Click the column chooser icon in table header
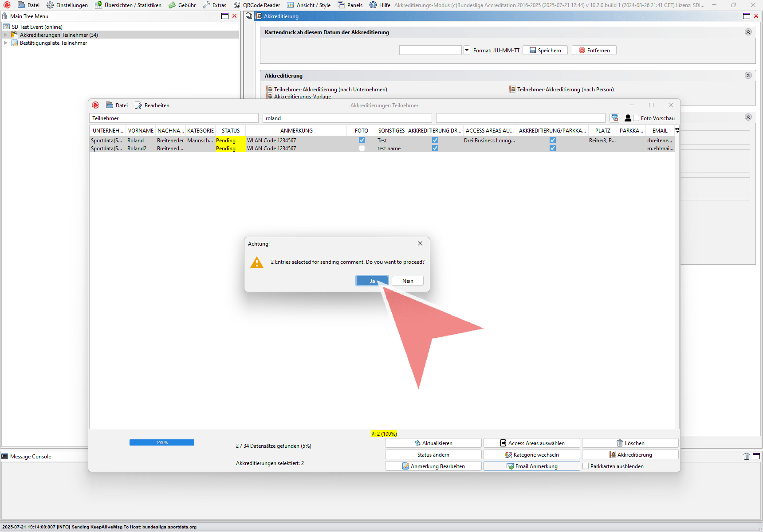Viewport: 763px width, 532px height. pyautogui.click(x=676, y=130)
